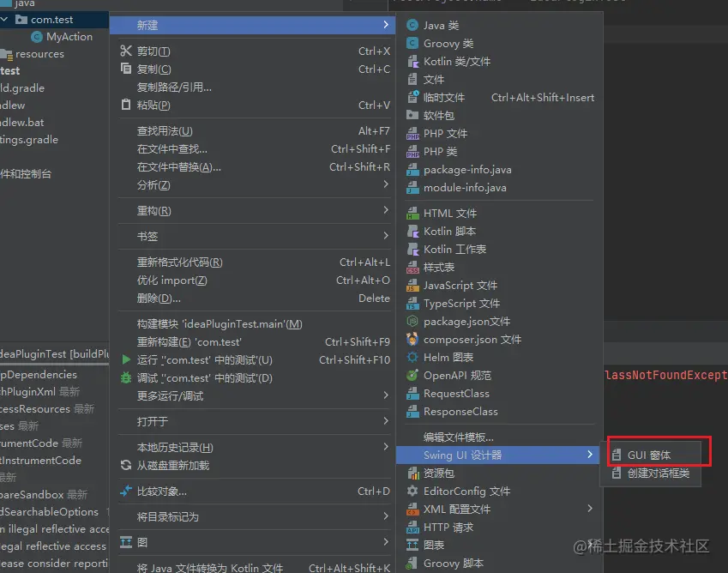
Task: Select 构建模块 'ideaPluginTest.main' item
Action: pyautogui.click(x=254, y=324)
